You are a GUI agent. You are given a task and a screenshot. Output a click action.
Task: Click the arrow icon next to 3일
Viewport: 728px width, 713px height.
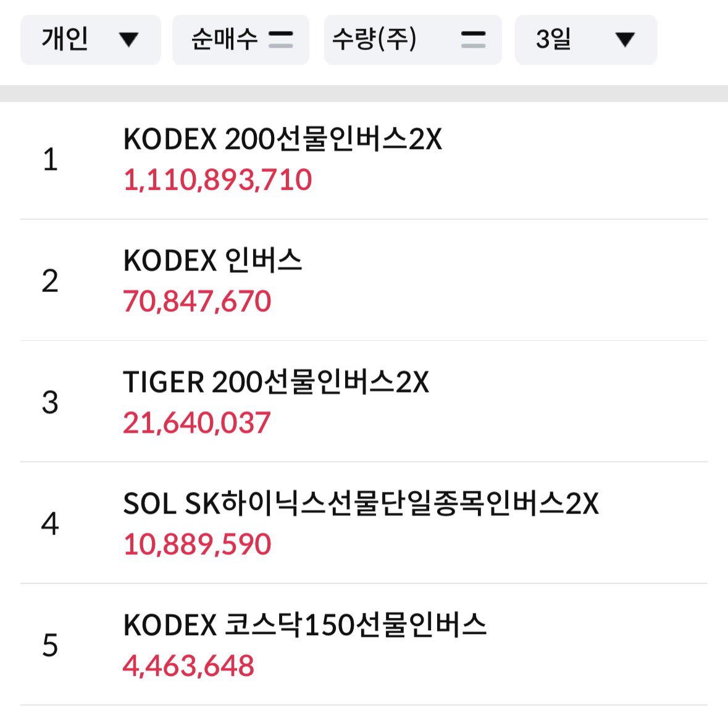coord(625,40)
